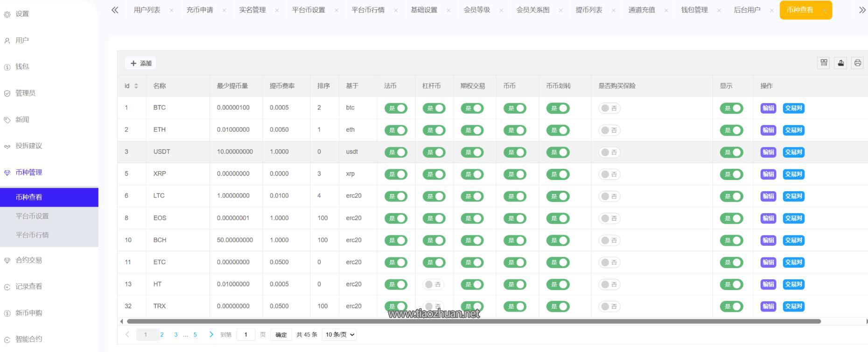
Task: Click 编辑 button for BTC row
Action: pyautogui.click(x=768, y=108)
